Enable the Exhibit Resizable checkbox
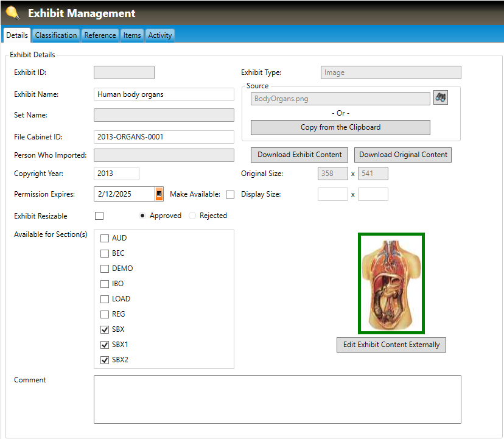 pos(99,216)
